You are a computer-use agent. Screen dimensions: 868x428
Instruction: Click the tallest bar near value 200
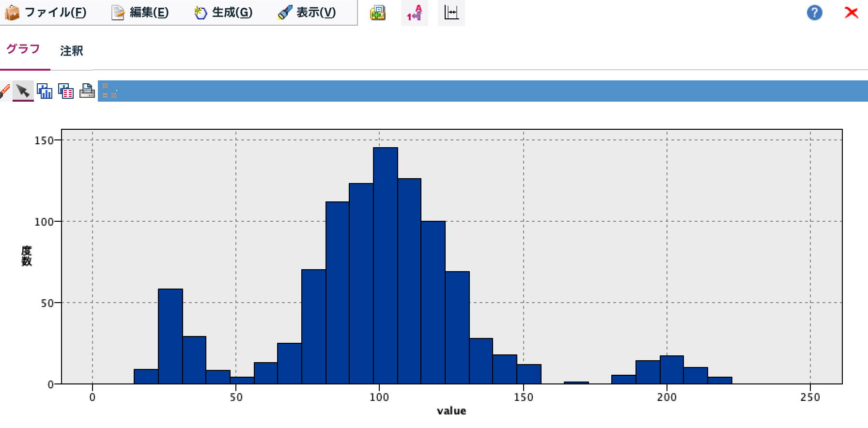coord(671,370)
